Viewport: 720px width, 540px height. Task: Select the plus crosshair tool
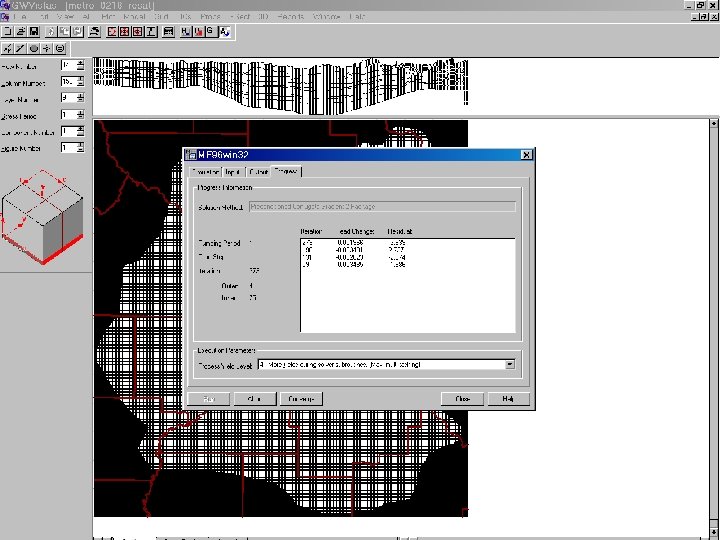pos(47,48)
